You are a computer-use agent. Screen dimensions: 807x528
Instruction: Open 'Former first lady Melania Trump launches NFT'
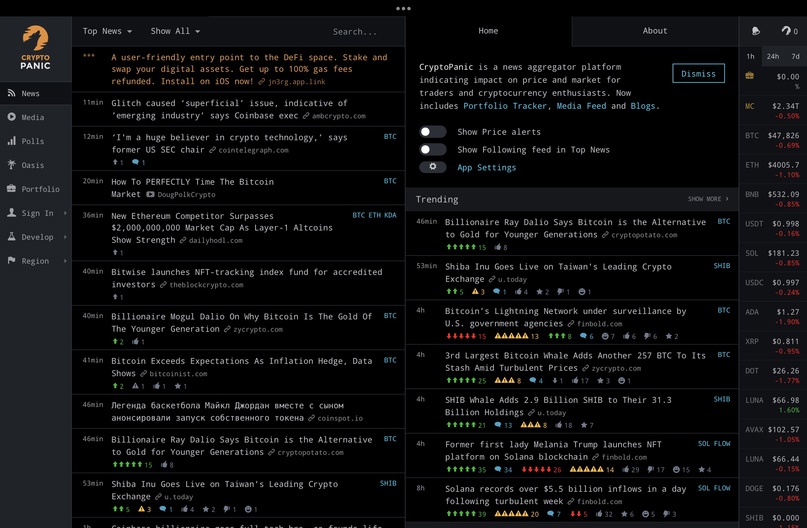coord(553,450)
